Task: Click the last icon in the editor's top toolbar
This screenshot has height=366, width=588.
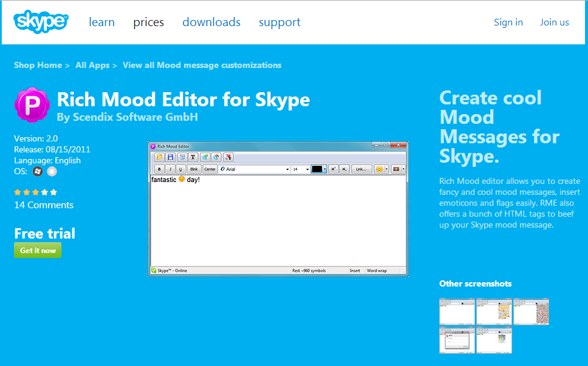Action: [x=228, y=157]
